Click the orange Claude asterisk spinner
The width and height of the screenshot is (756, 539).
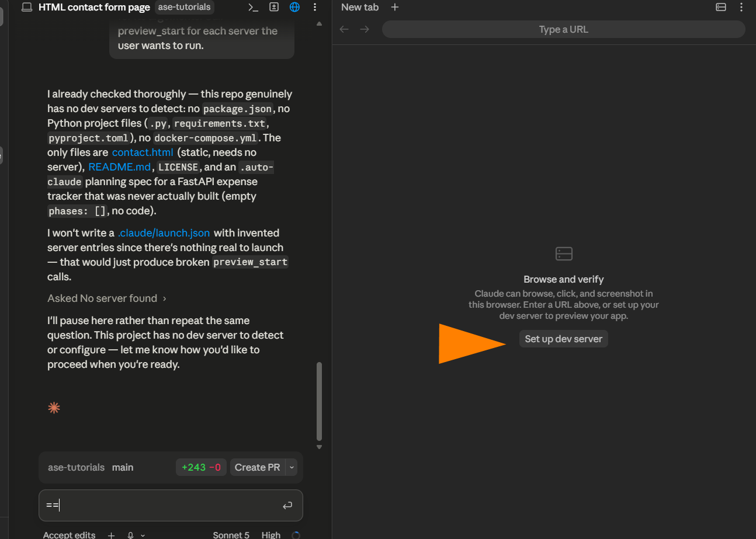(54, 408)
